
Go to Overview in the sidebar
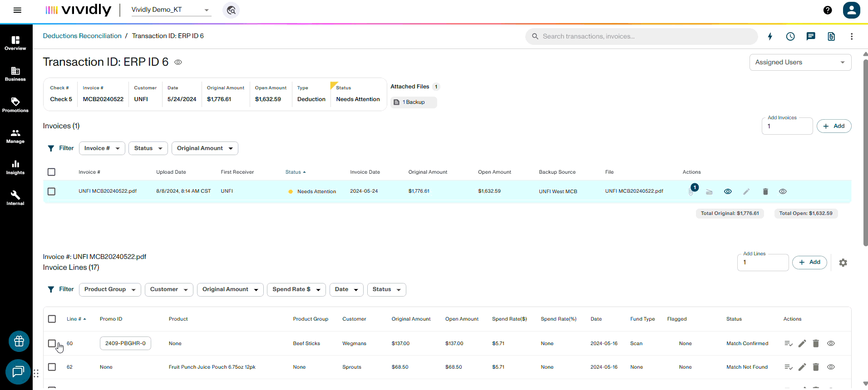(x=15, y=43)
